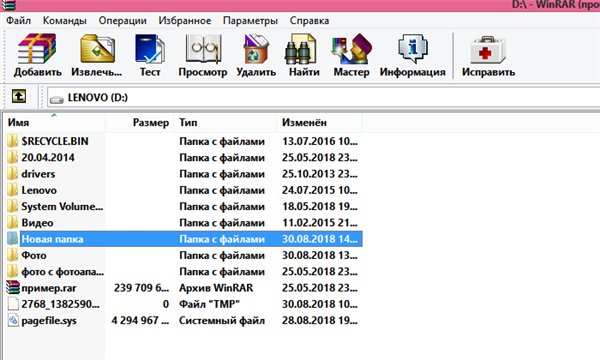
Task: Open the Просмотр (View) tool
Action: tap(203, 49)
